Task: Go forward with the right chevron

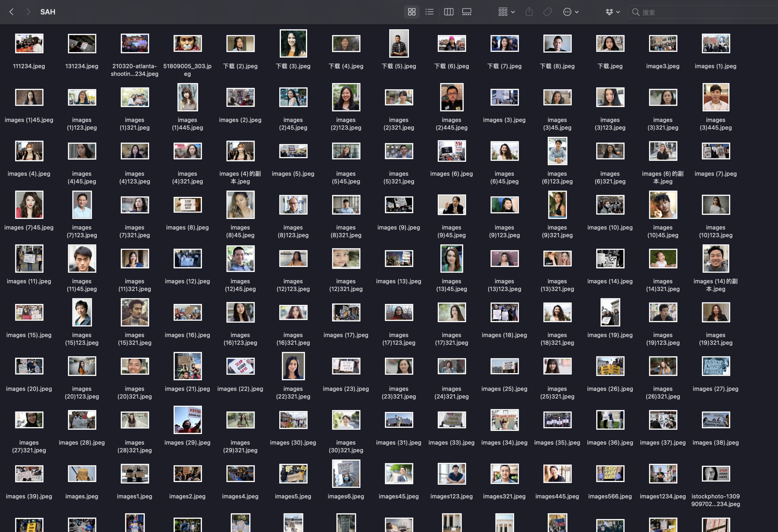Action: click(x=28, y=12)
